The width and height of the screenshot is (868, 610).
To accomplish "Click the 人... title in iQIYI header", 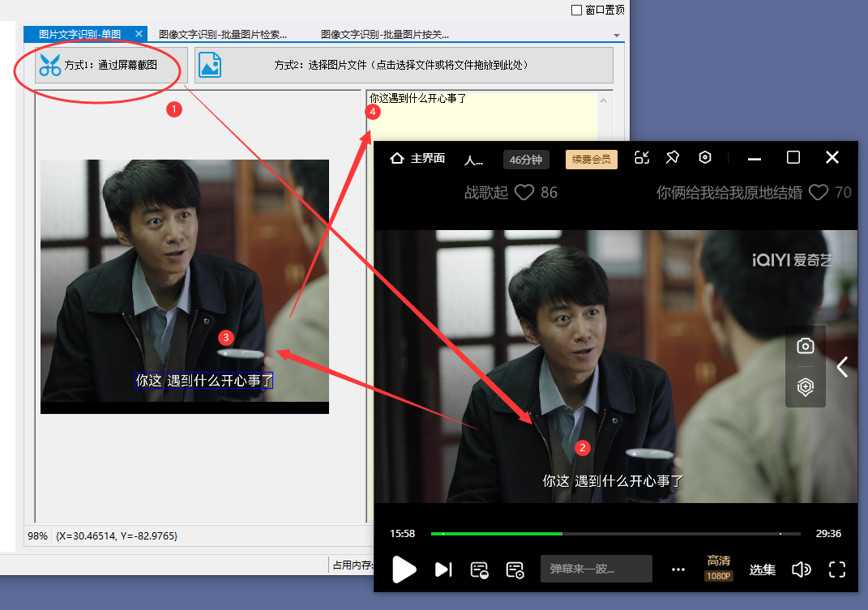I will 473,160.
